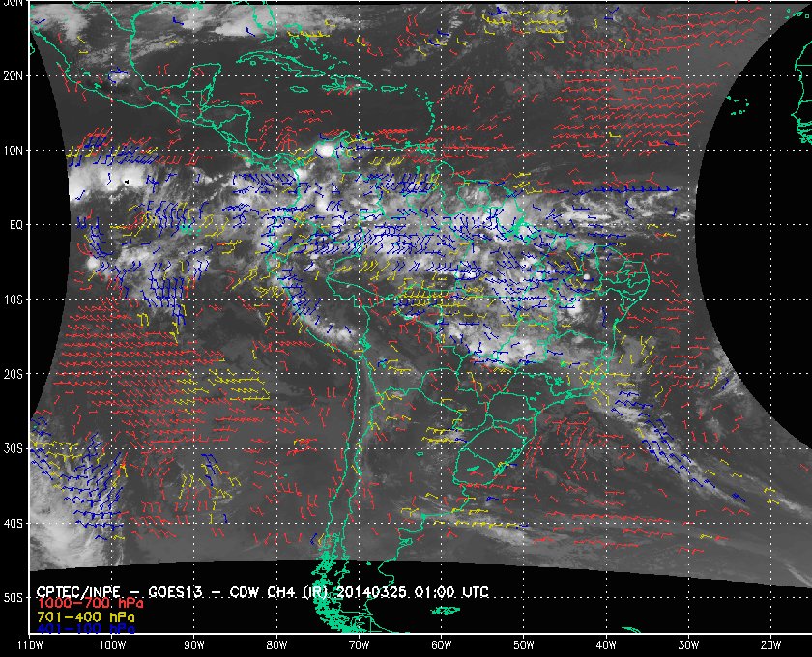The width and height of the screenshot is (812, 657).
Task: Click the 20S latitude label
Action: 13,374
